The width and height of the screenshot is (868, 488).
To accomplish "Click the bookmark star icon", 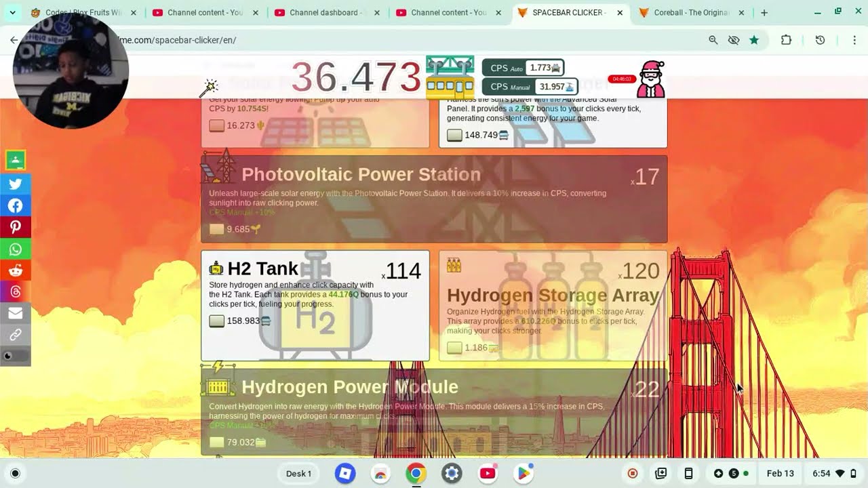I will (x=754, y=40).
